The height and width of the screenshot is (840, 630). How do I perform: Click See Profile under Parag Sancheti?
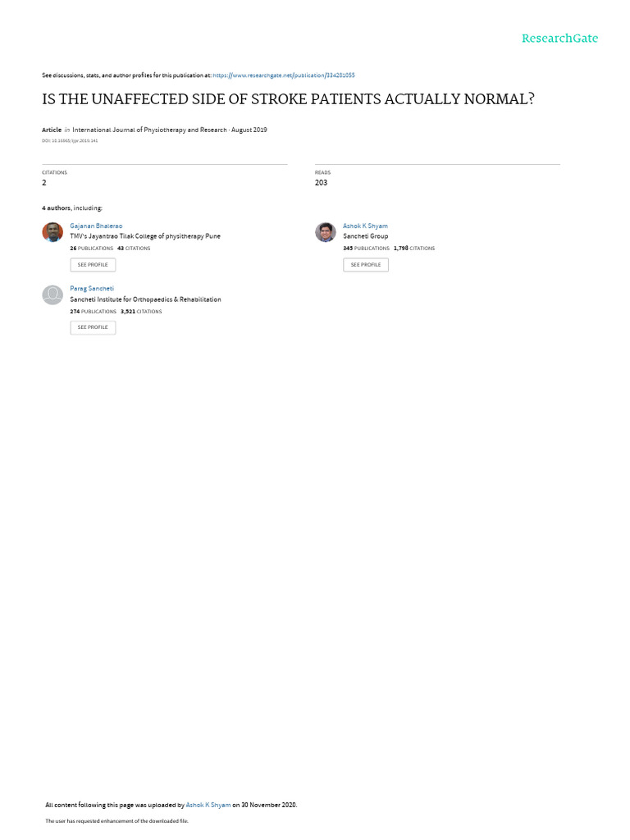[93, 327]
